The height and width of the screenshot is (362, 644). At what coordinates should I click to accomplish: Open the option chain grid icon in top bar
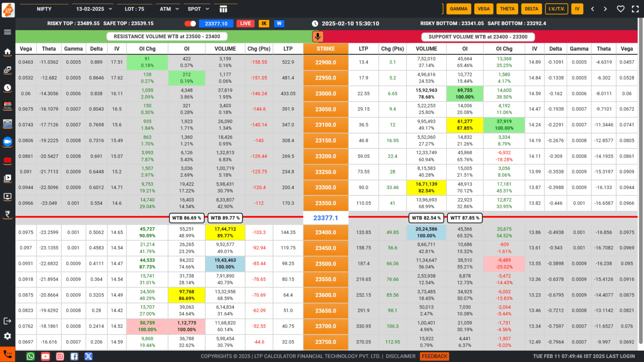224,8
